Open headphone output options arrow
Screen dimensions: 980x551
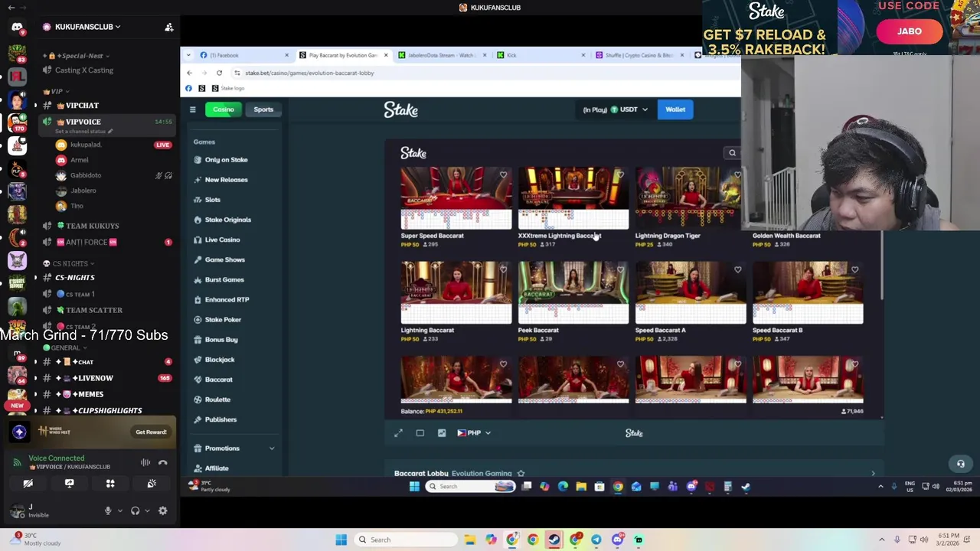tap(146, 511)
